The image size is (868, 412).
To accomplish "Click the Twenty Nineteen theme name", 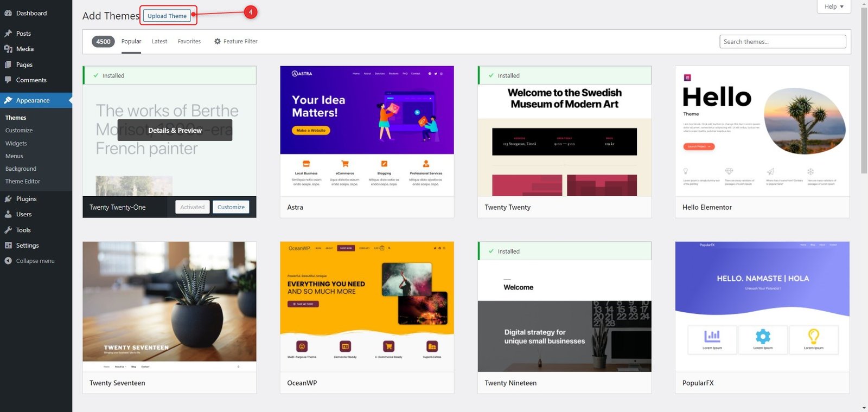I will [x=510, y=383].
